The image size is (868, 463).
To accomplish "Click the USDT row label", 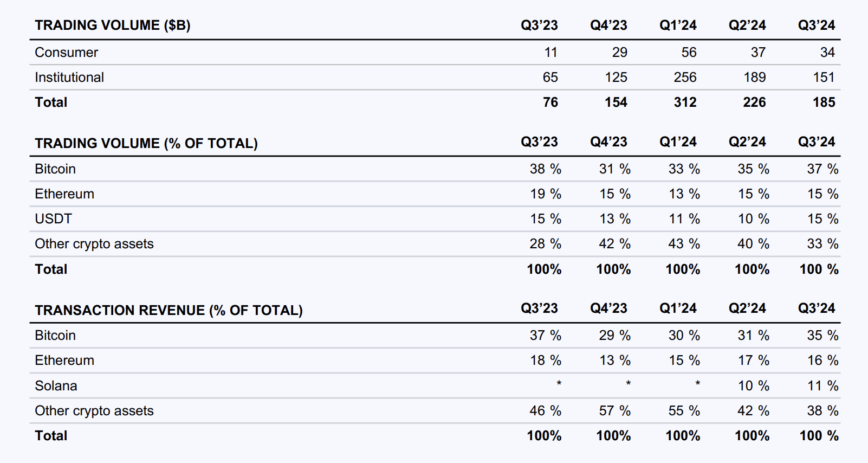I will [53, 219].
